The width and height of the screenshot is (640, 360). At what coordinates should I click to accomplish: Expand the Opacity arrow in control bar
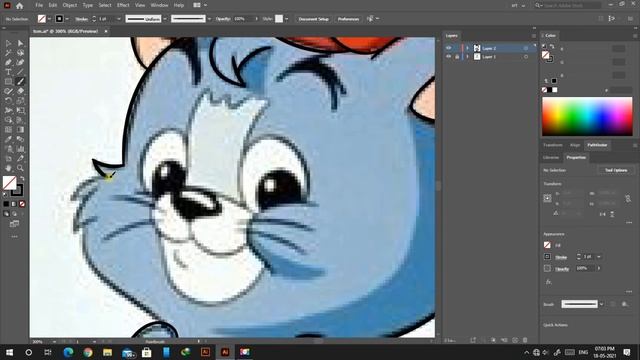(256, 19)
